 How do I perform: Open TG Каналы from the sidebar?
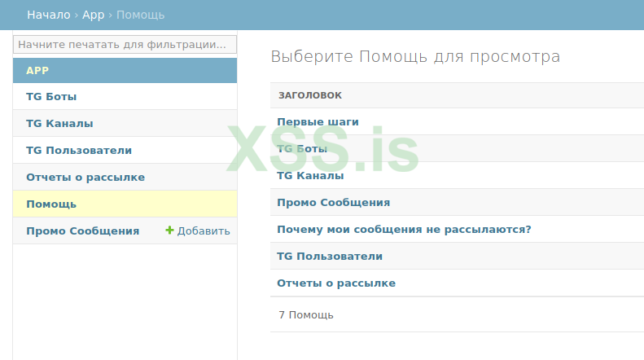(59, 124)
